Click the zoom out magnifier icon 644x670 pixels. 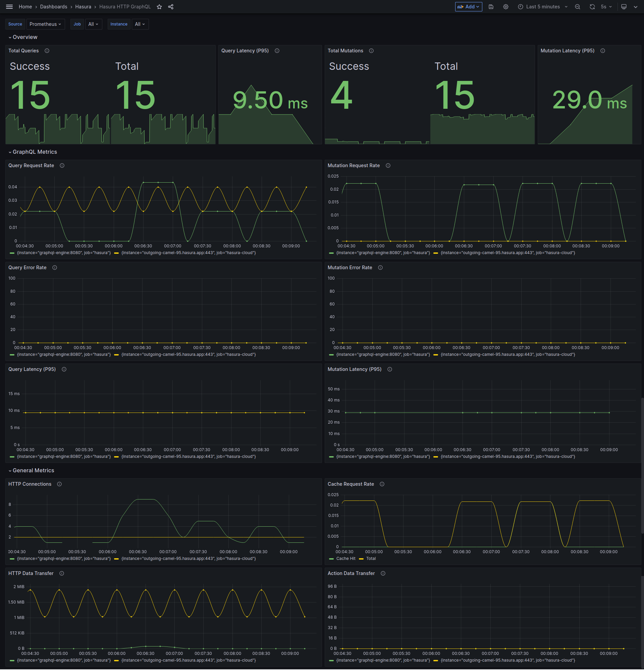tap(577, 7)
